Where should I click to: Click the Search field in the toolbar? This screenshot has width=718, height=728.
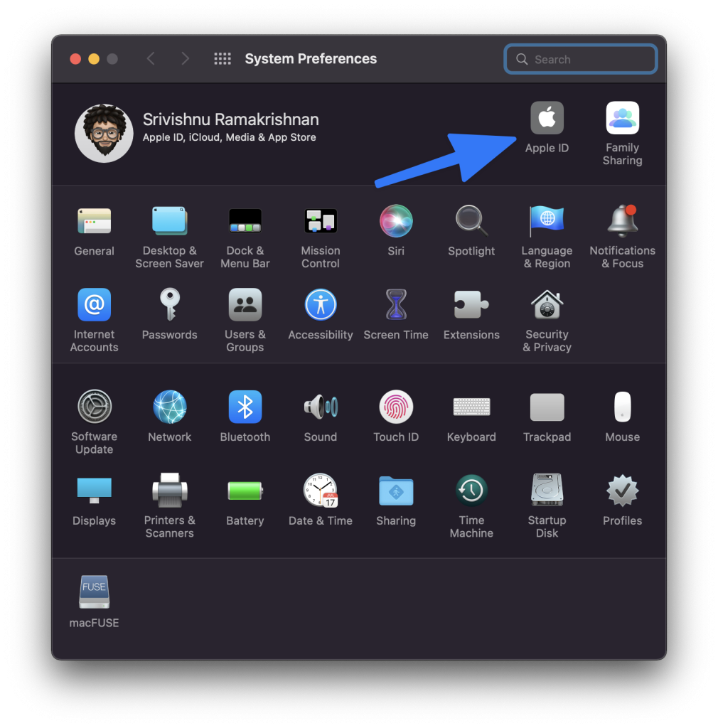click(x=580, y=59)
